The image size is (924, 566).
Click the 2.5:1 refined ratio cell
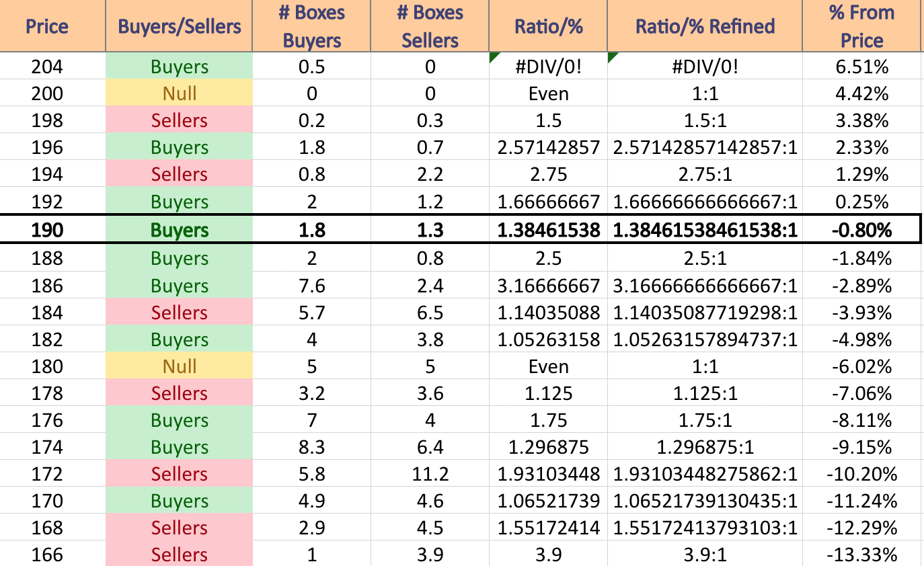pyautogui.click(x=705, y=258)
